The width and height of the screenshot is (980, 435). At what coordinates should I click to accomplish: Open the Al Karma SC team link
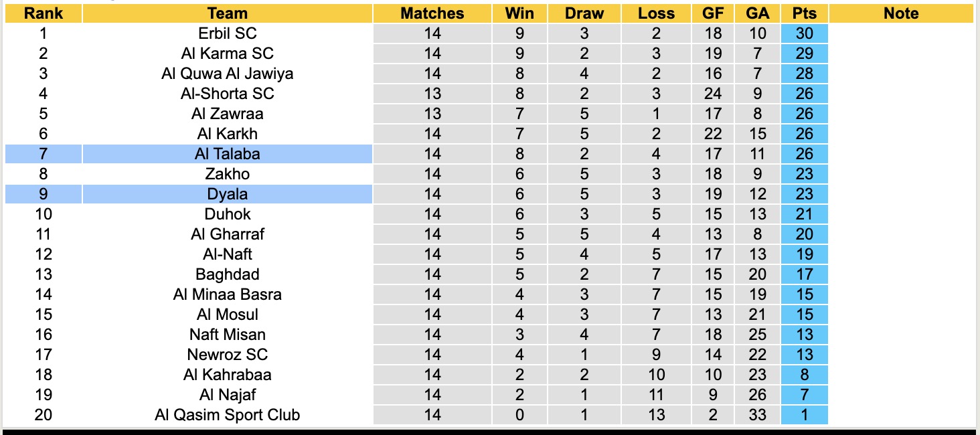tap(228, 54)
